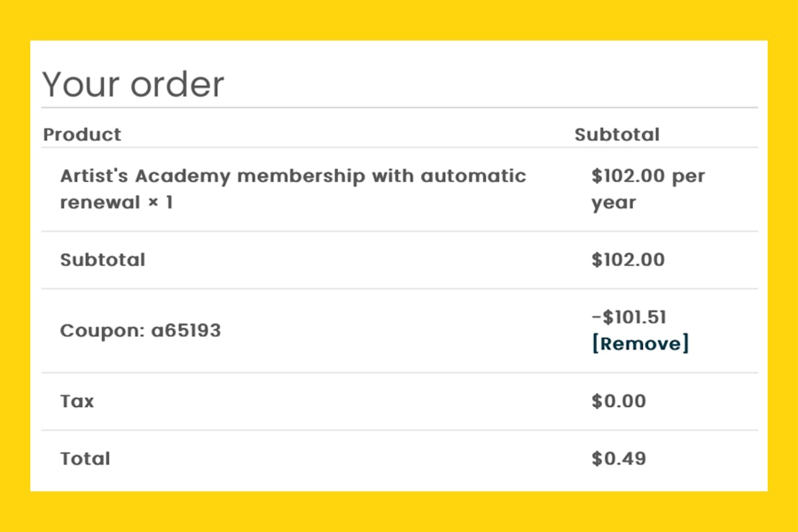The height and width of the screenshot is (532, 798).
Task: Select the $102.00 subtotal amount
Action: coord(628,260)
